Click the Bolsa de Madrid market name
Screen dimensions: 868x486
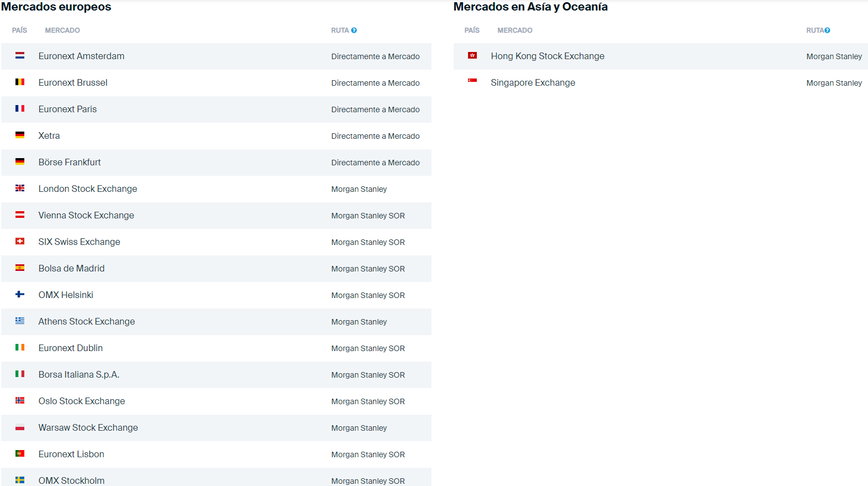[x=71, y=269]
